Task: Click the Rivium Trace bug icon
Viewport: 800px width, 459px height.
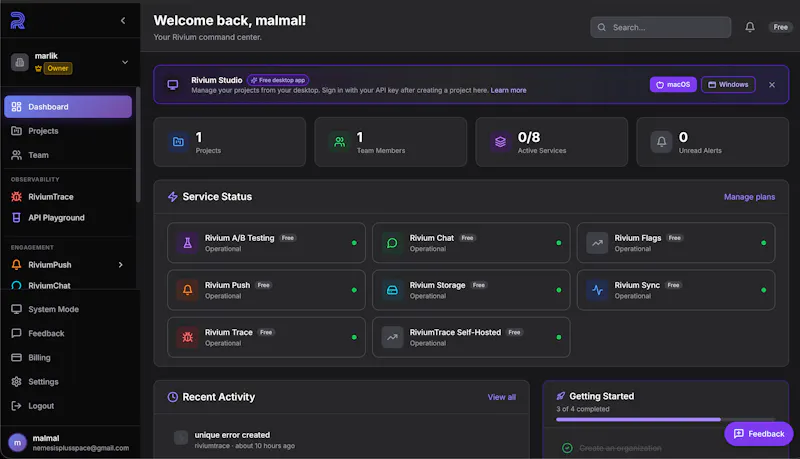Action: point(188,337)
